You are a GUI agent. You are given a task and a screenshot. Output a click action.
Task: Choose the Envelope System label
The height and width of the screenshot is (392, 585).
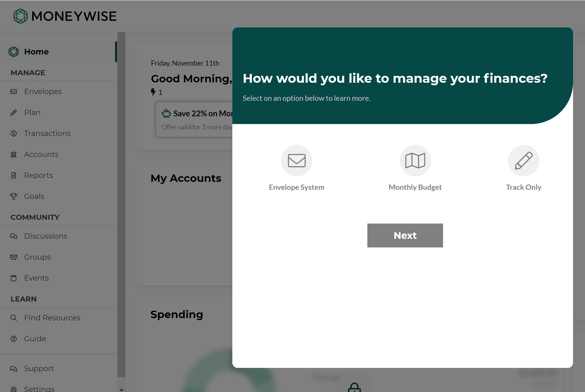[296, 187]
